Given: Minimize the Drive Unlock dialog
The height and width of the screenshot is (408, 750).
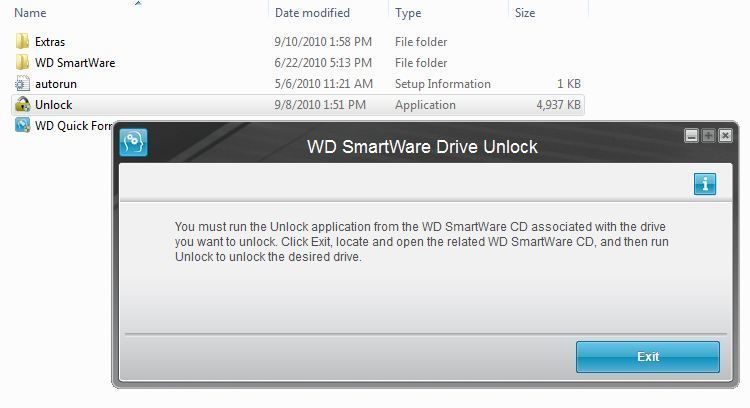Looking at the screenshot, I should click(x=691, y=135).
